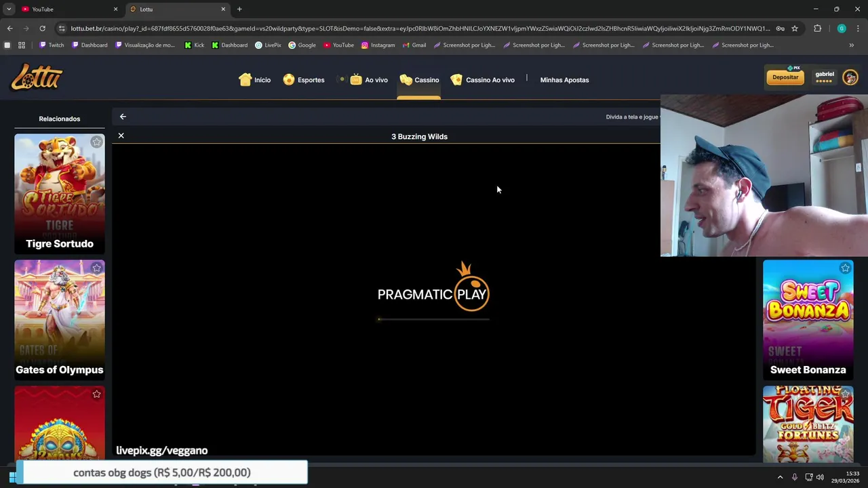Image resolution: width=868 pixels, height=488 pixels.
Task: Open the apps grid in the bookmarks bar
Action: click(x=22, y=45)
